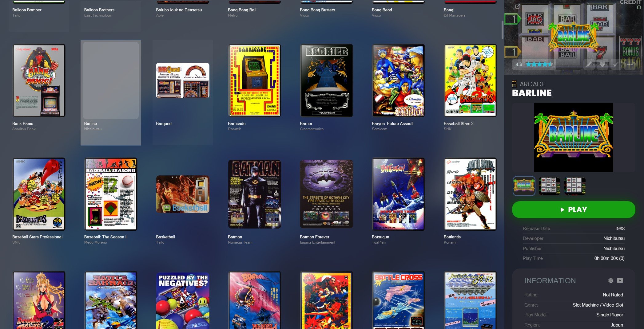Click the Baluba-louk no Densetsu title
Viewport: 644px width, 329px height.
click(x=179, y=10)
